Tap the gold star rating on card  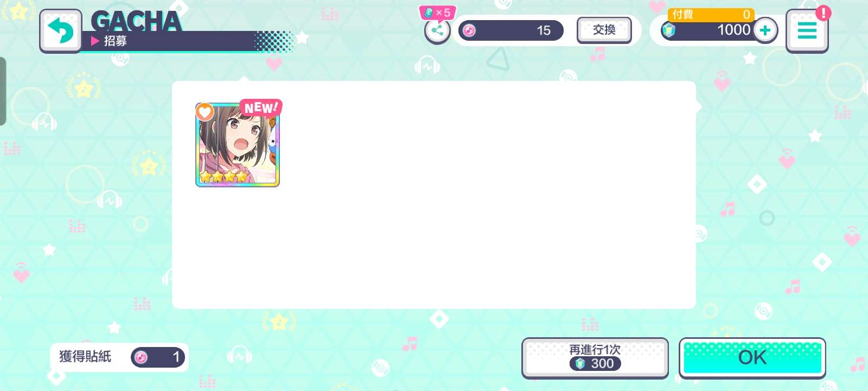(223, 176)
